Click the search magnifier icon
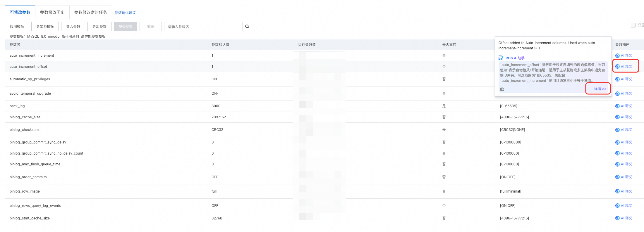644x232 pixels. [247, 27]
